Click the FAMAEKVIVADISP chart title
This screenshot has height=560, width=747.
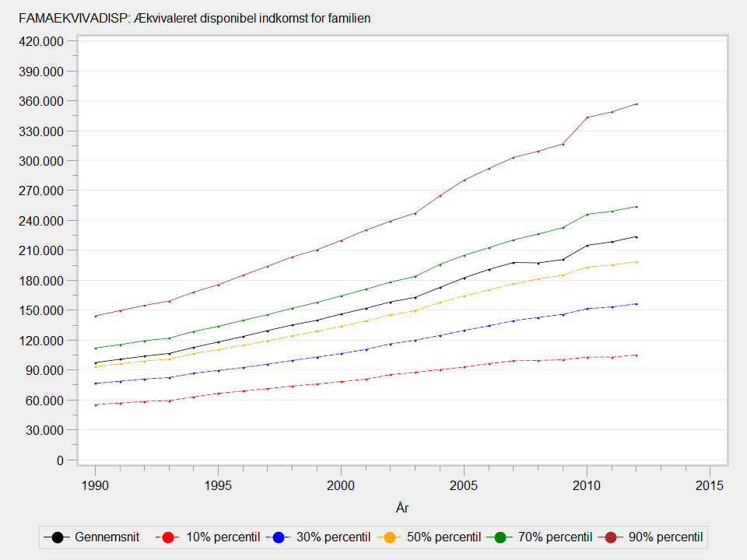point(188,18)
